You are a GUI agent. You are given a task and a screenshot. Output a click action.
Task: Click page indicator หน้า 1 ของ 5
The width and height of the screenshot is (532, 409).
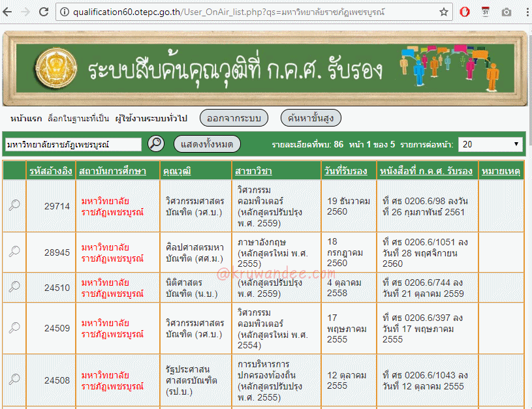pyautogui.click(x=372, y=144)
